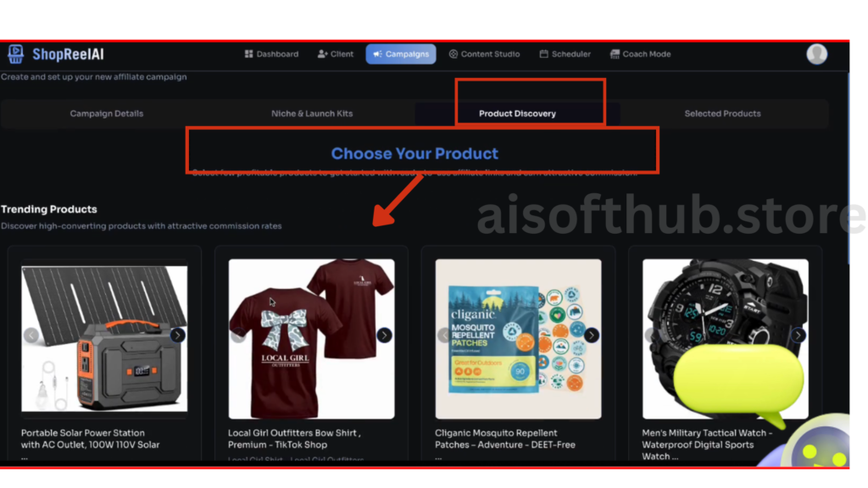Show previous image of Solar Power Station
This screenshot has height=488, width=868.
[31, 335]
